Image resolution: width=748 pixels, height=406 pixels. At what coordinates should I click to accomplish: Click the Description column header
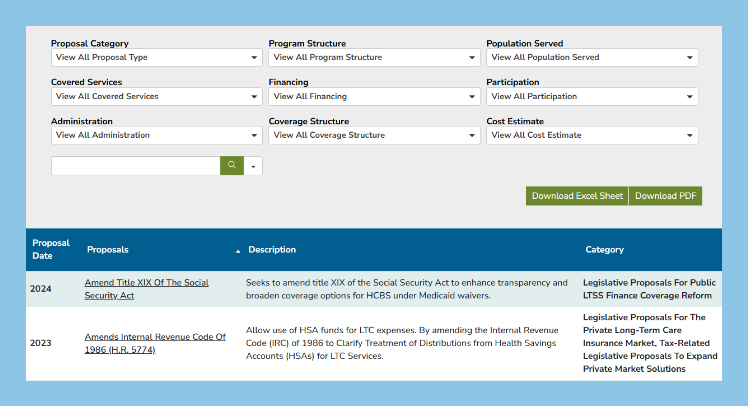coord(272,250)
